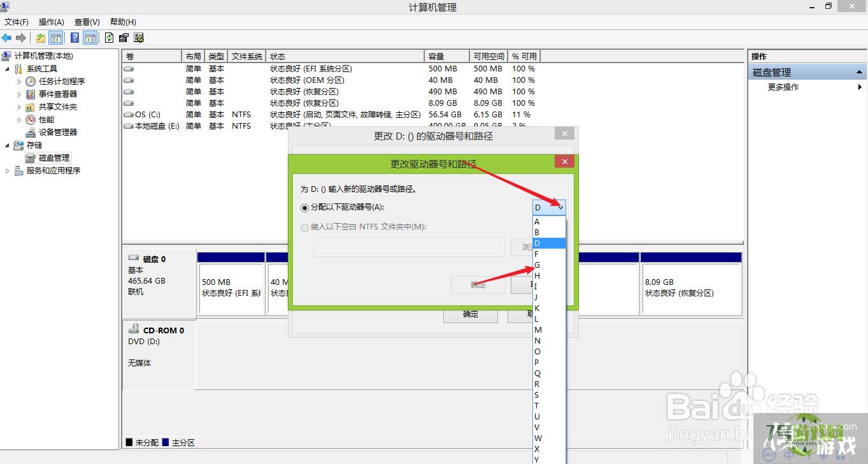
Task: Choose drive letter W from the list
Action: pos(549,438)
